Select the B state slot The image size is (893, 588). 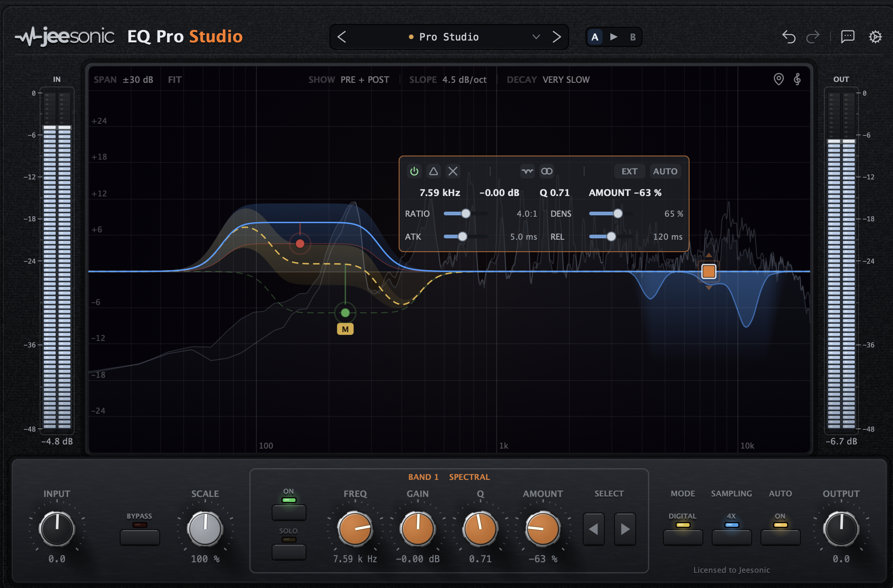pyautogui.click(x=633, y=37)
